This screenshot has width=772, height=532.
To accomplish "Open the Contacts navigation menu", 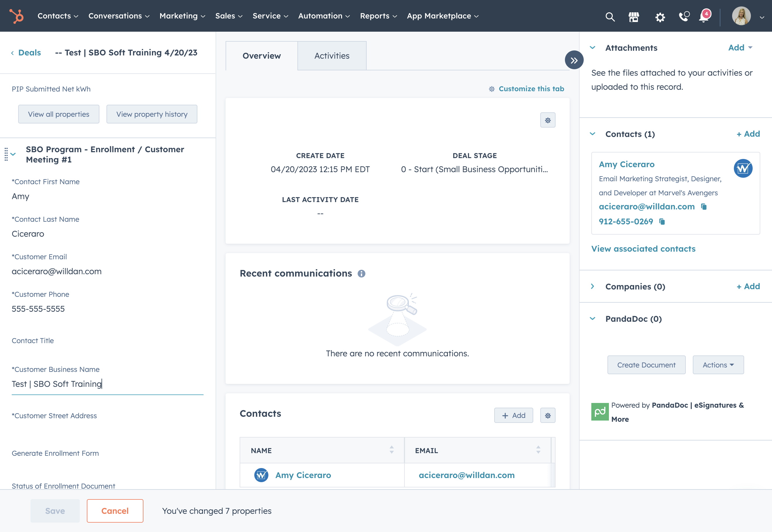I will pyautogui.click(x=58, y=16).
